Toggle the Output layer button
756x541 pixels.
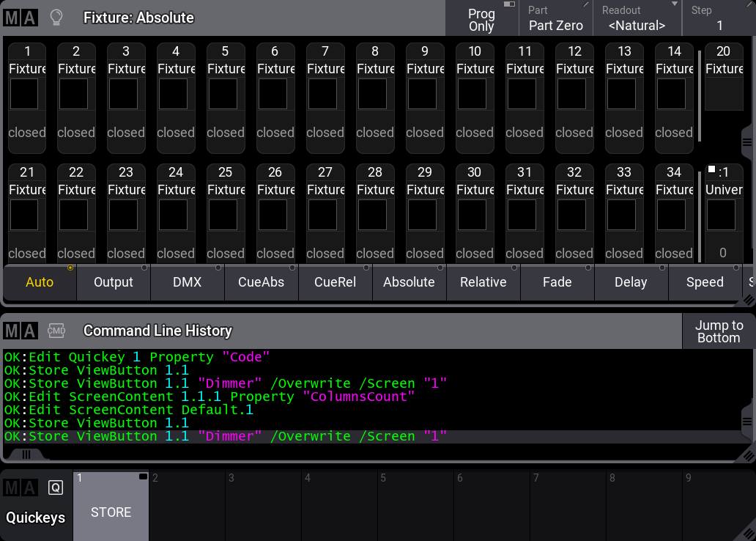[114, 282]
